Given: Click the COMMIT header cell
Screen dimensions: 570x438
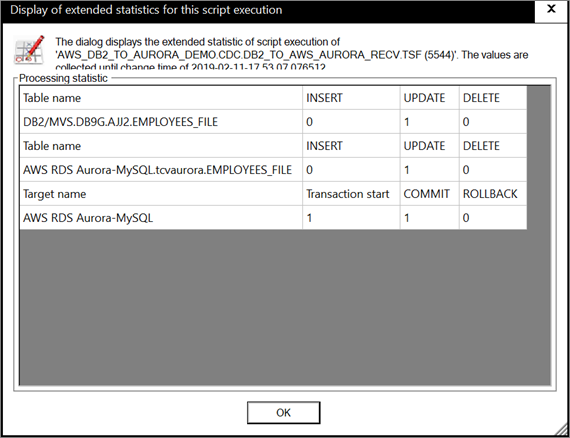Looking at the screenshot, I should point(429,194).
